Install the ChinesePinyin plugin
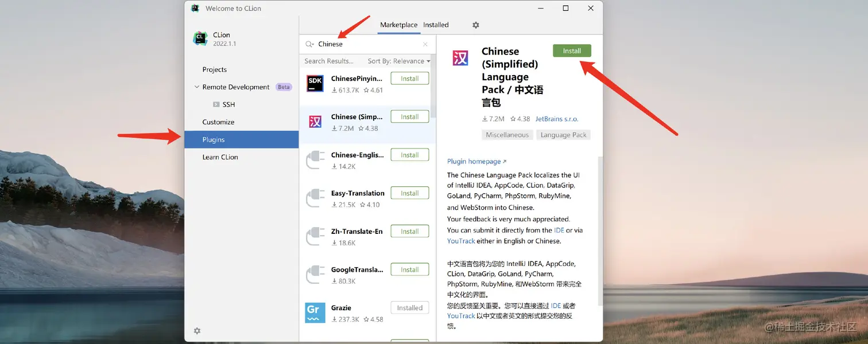 pyautogui.click(x=410, y=79)
